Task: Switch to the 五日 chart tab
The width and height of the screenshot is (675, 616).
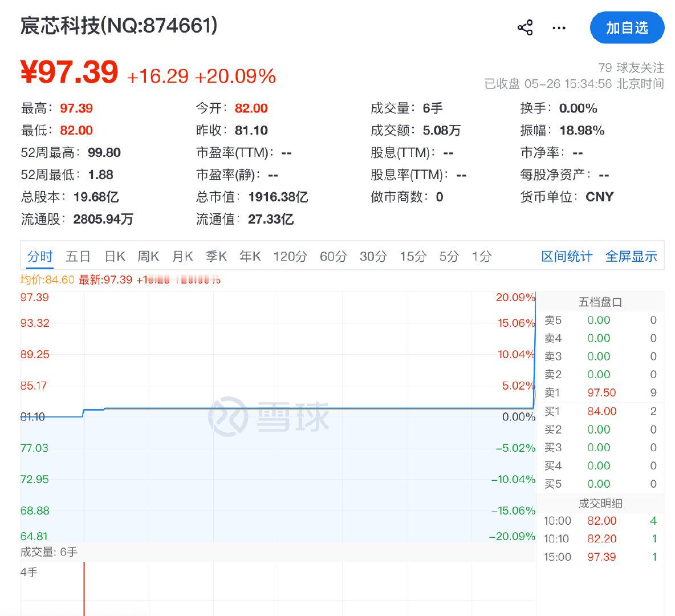Action: click(78, 256)
